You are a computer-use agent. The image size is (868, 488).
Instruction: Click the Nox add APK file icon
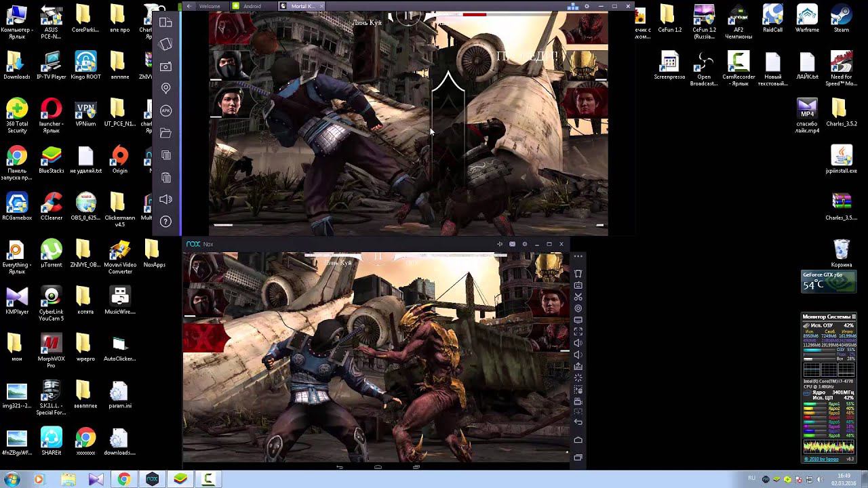[578, 367]
